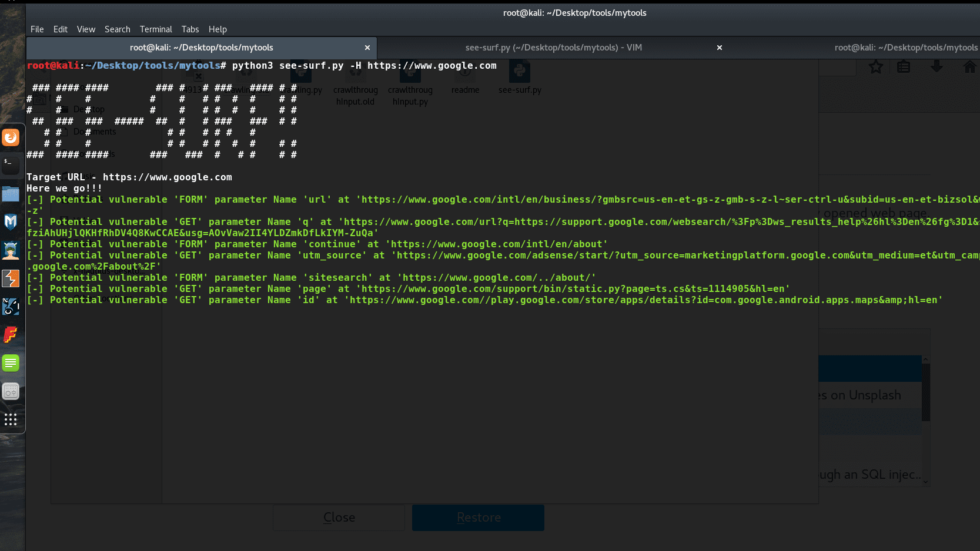Viewport: 980px width, 551px height.
Task: Click the 'Here we go!!!' output line
Action: pyautogui.click(x=65, y=189)
